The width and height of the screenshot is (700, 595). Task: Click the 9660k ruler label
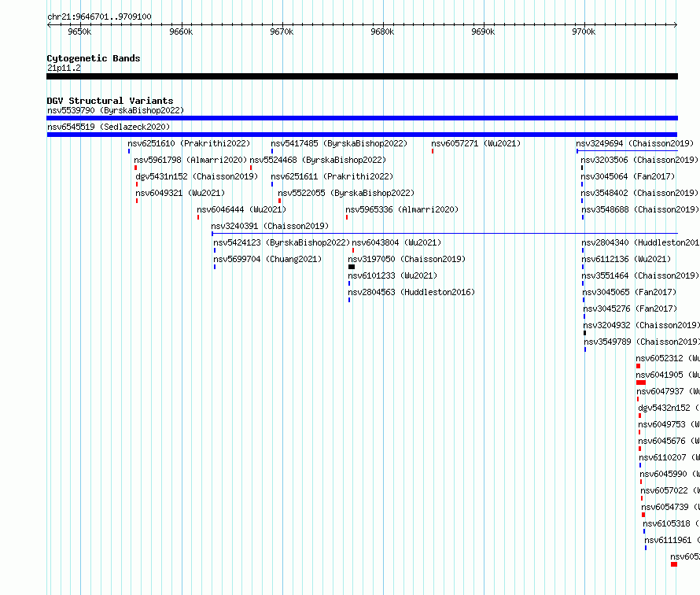181,31
